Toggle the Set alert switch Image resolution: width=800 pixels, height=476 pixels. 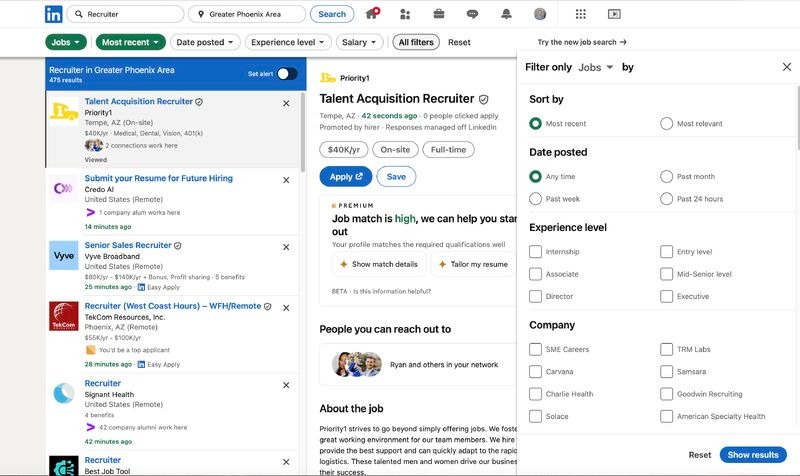coord(287,74)
